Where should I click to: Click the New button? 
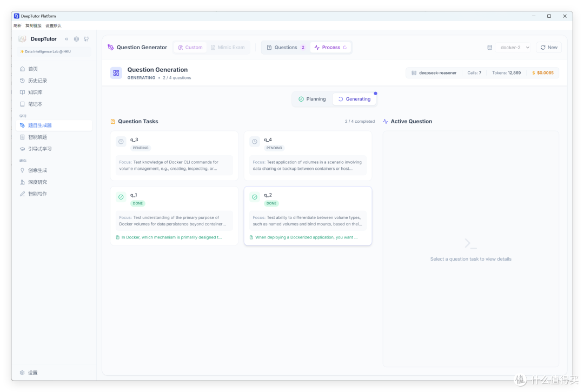click(x=549, y=48)
